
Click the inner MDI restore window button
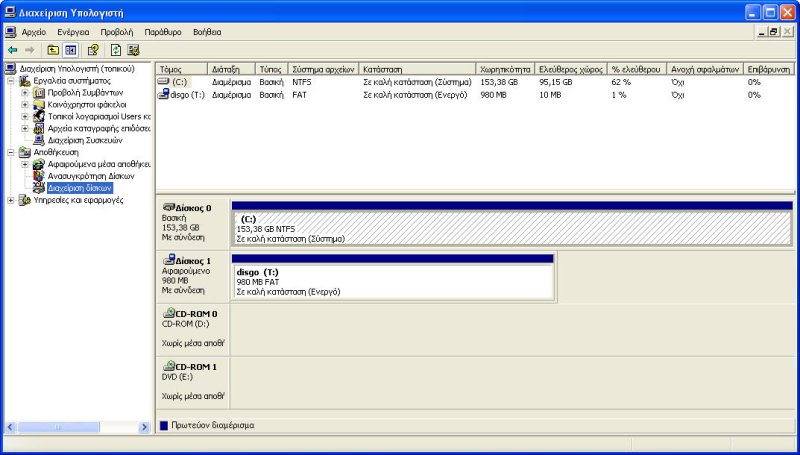pos(774,32)
